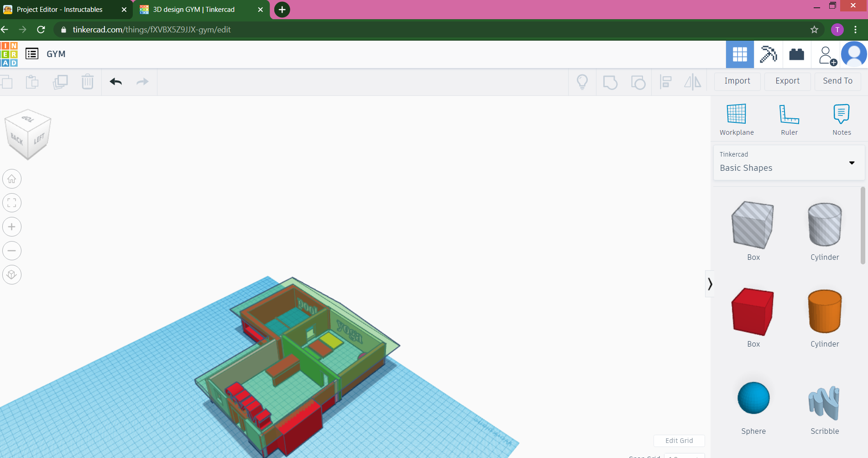Open the Chrome profile T avatar

click(x=837, y=30)
